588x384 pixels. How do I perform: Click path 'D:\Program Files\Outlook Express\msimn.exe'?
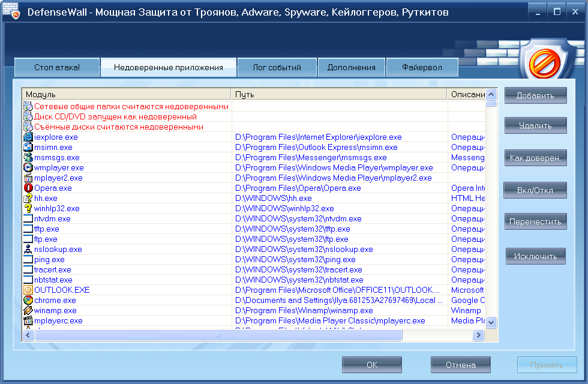316,148
